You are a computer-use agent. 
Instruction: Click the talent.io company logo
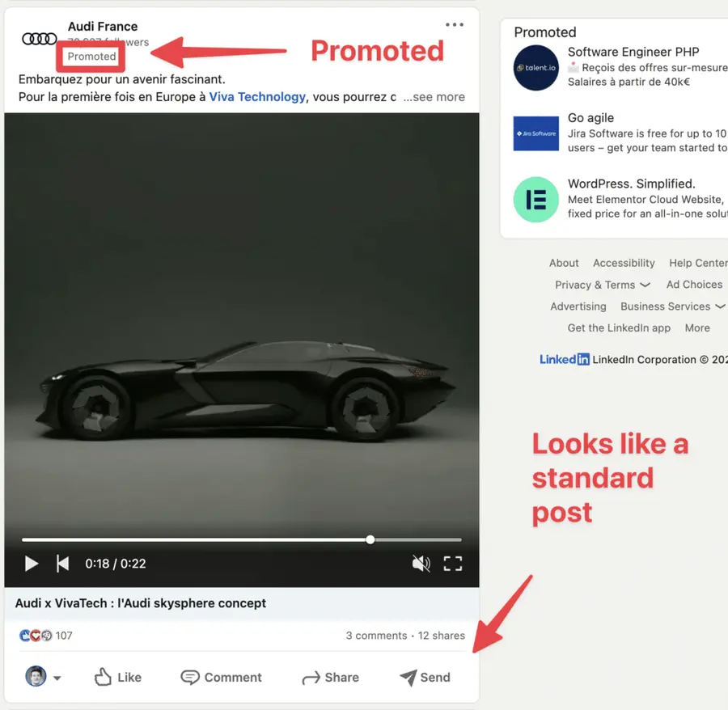tap(535, 68)
